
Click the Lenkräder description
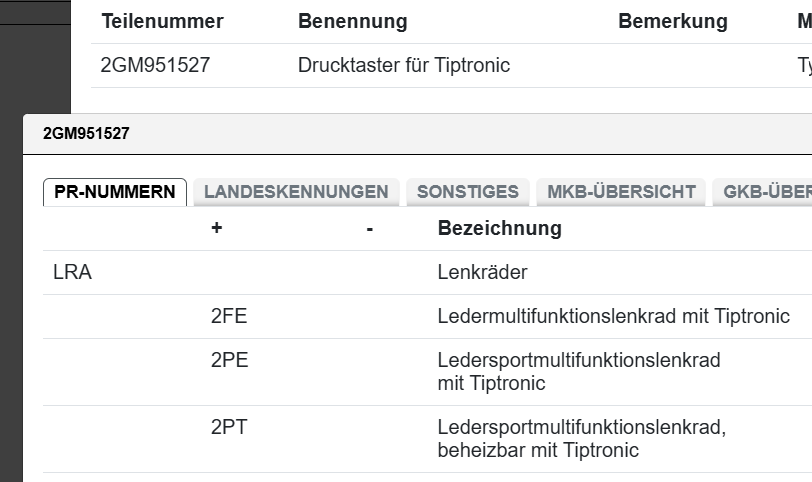(482, 272)
